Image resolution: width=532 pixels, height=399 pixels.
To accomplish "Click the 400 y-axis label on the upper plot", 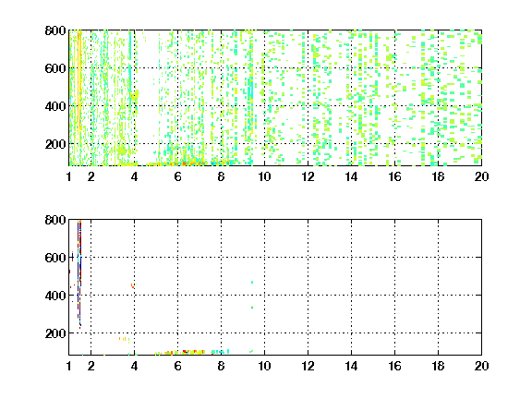I will (x=55, y=106).
